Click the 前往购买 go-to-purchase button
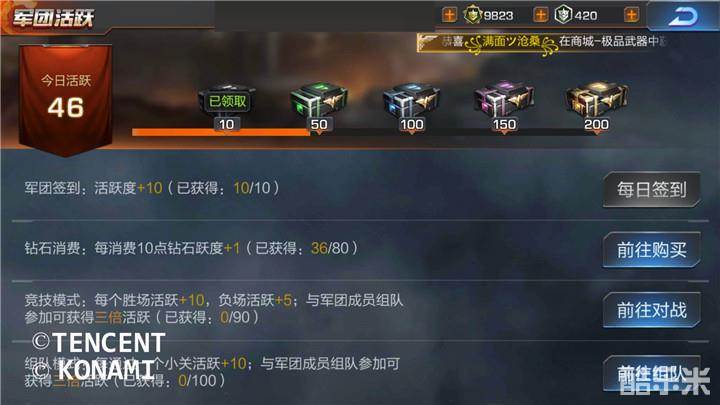Image resolution: width=720 pixels, height=405 pixels. (x=652, y=250)
